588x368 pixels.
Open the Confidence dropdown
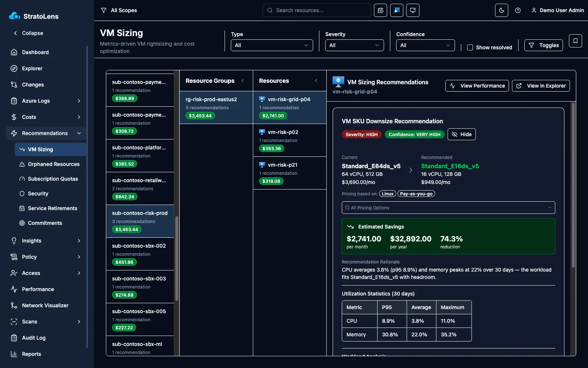pyautogui.click(x=426, y=45)
